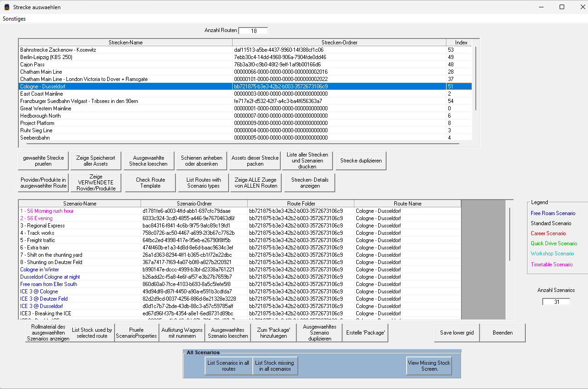Click the app icon in the title bar

click(6, 7)
